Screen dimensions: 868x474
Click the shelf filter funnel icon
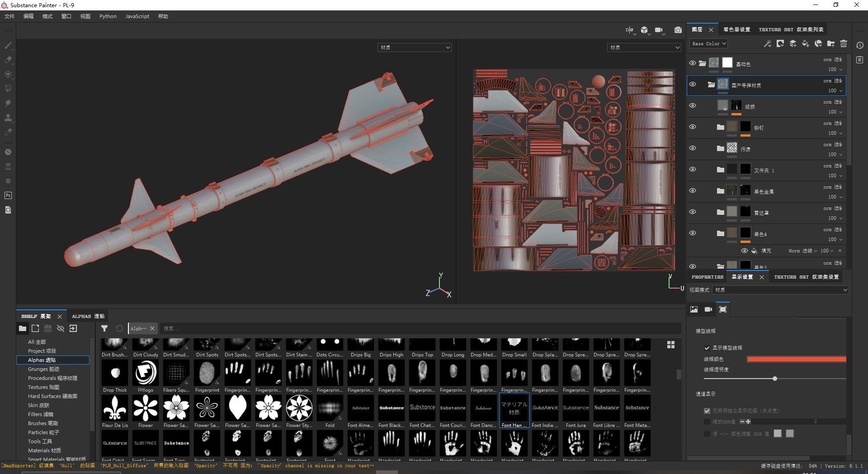(x=104, y=328)
